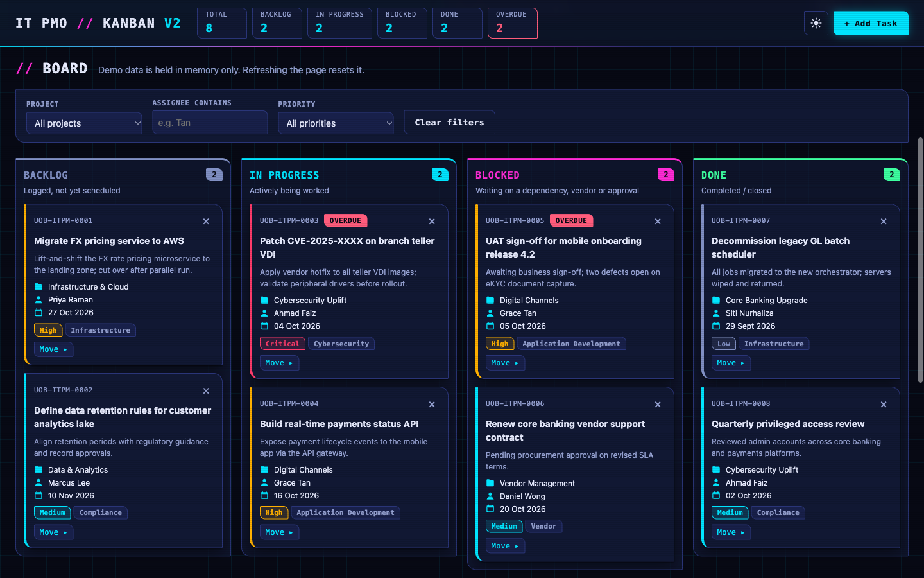
Task: Click the Overdue counter tile in header
Action: pyautogui.click(x=512, y=23)
